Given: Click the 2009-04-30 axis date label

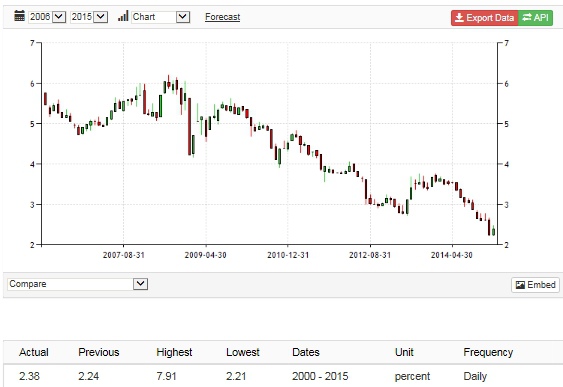Looking at the screenshot, I should [206, 255].
